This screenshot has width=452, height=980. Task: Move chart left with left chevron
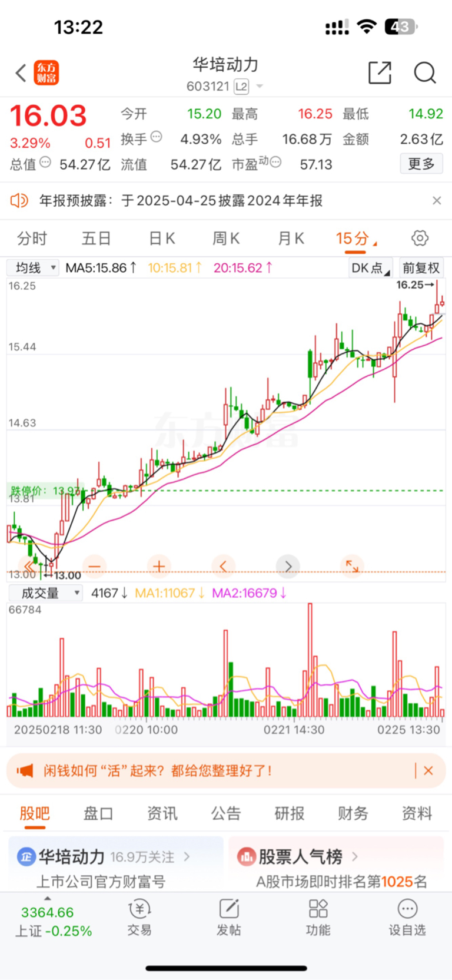[224, 566]
